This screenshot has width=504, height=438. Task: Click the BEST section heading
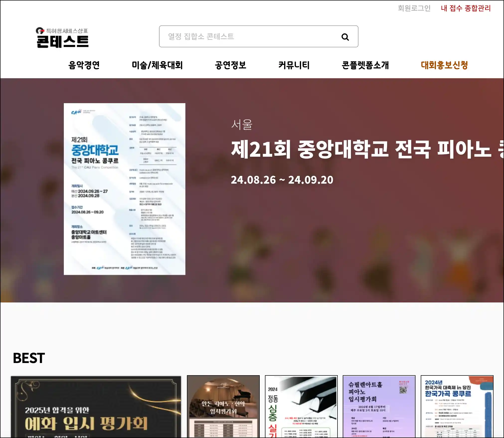29,358
